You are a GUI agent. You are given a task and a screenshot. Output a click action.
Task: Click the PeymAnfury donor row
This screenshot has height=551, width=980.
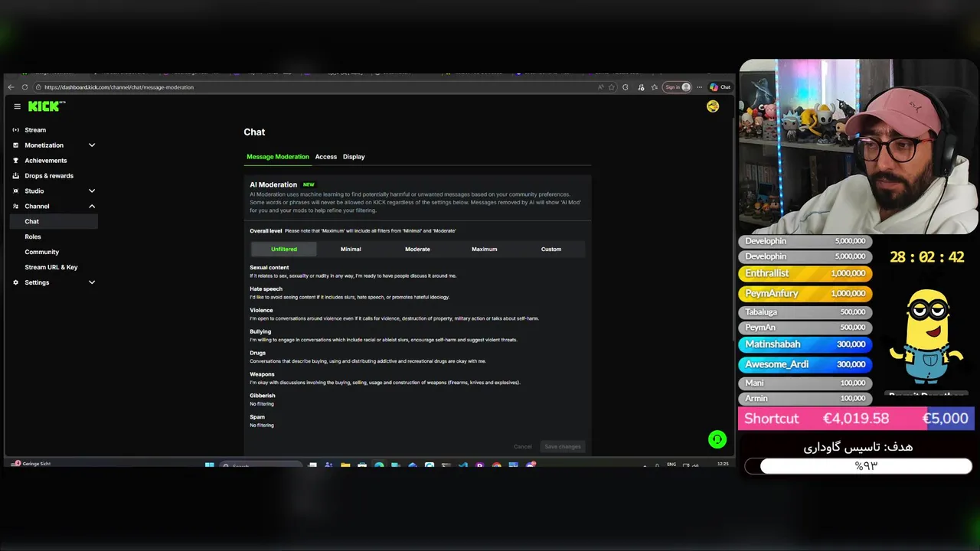point(805,293)
